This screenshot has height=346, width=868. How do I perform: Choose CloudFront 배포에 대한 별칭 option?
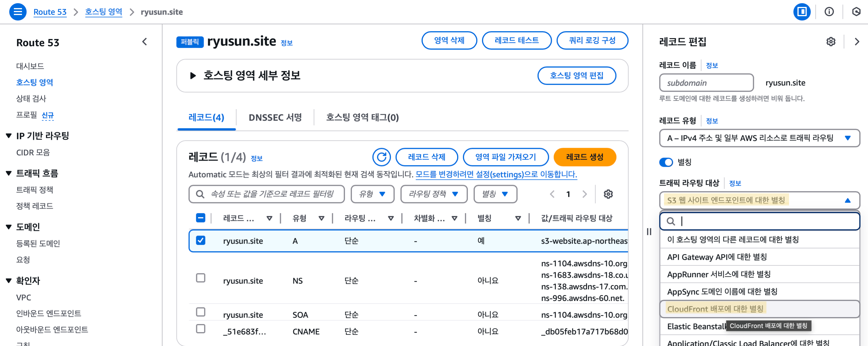pyautogui.click(x=759, y=309)
